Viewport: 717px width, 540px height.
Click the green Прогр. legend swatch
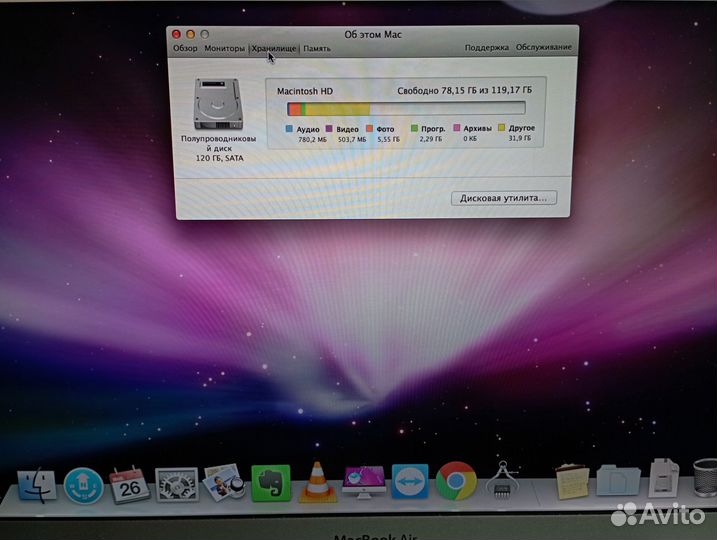[414, 128]
